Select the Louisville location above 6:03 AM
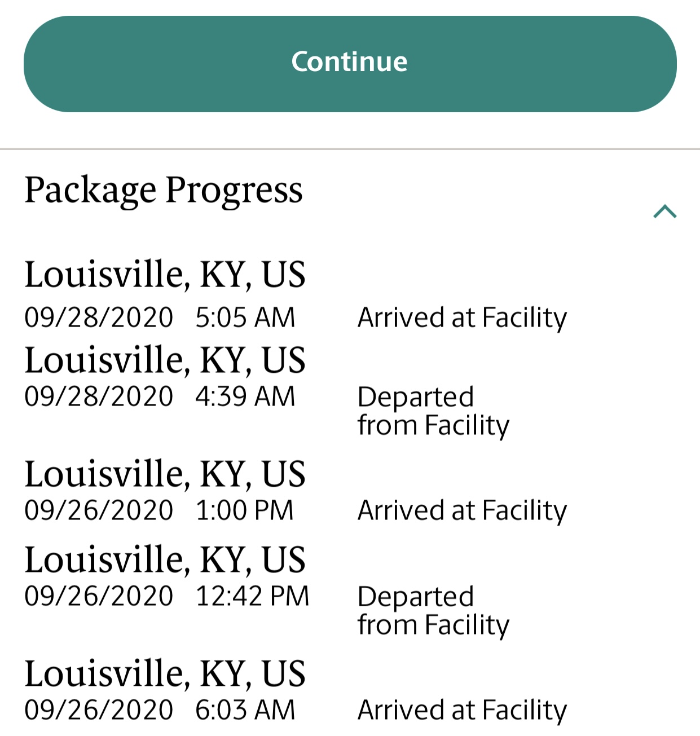This screenshot has width=700, height=736. (x=165, y=673)
